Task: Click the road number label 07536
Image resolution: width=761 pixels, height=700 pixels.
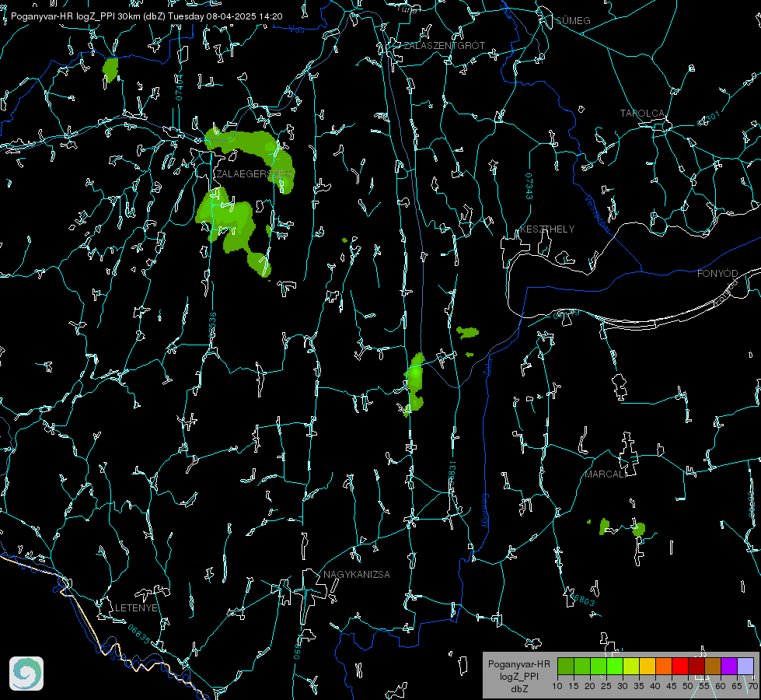Action: coord(212,325)
